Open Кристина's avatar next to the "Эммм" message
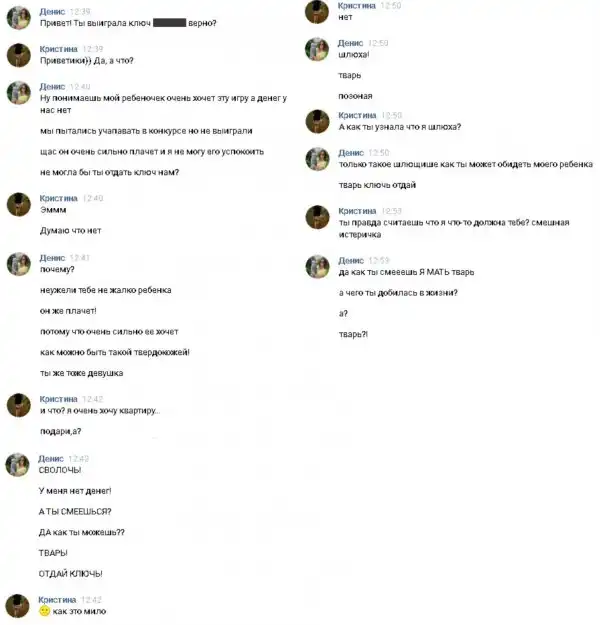 [x=18, y=204]
